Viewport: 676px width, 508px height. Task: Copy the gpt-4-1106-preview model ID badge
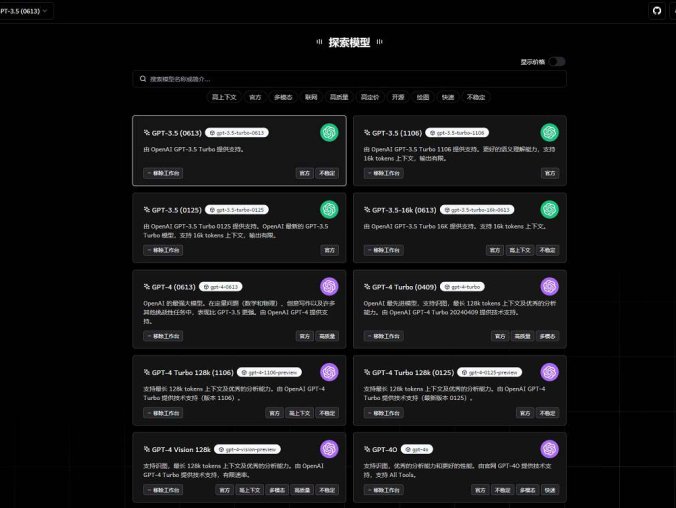click(x=269, y=372)
